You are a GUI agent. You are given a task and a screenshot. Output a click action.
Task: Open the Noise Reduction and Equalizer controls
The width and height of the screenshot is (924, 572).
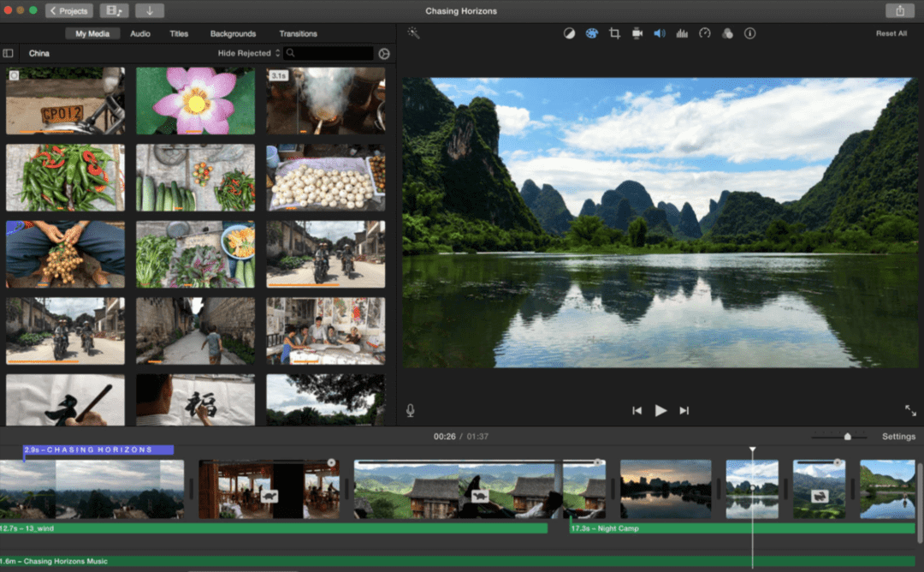point(681,33)
